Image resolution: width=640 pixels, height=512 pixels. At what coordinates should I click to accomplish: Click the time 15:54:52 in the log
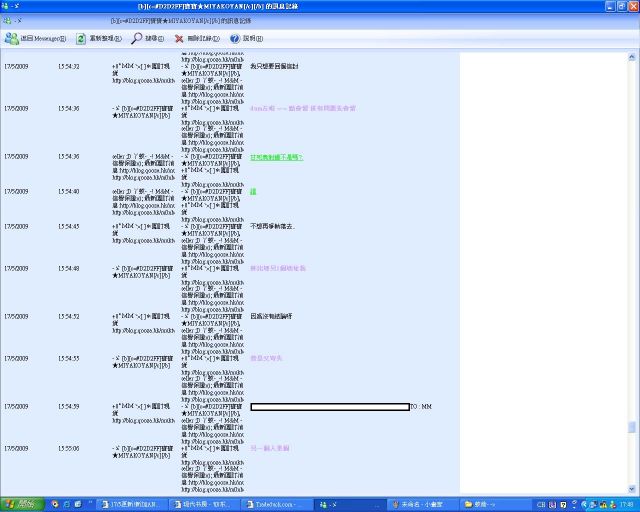coord(69,316)
